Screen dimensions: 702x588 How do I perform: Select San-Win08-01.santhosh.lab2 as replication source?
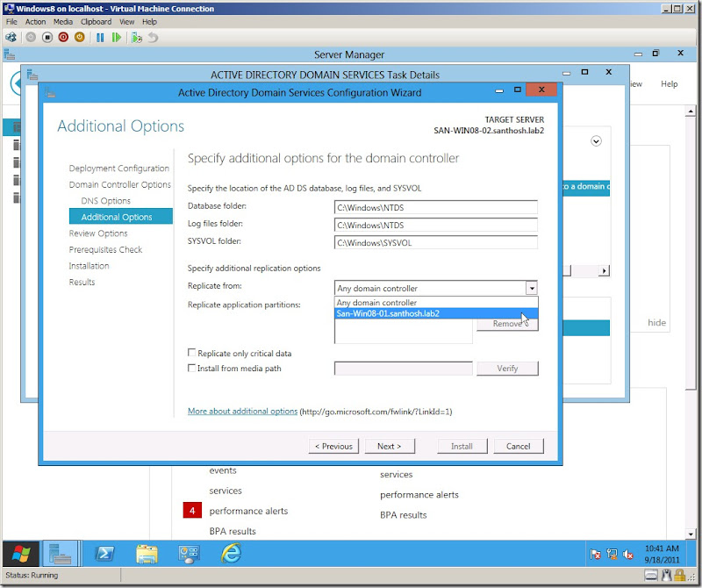click(x=436, y=313)
